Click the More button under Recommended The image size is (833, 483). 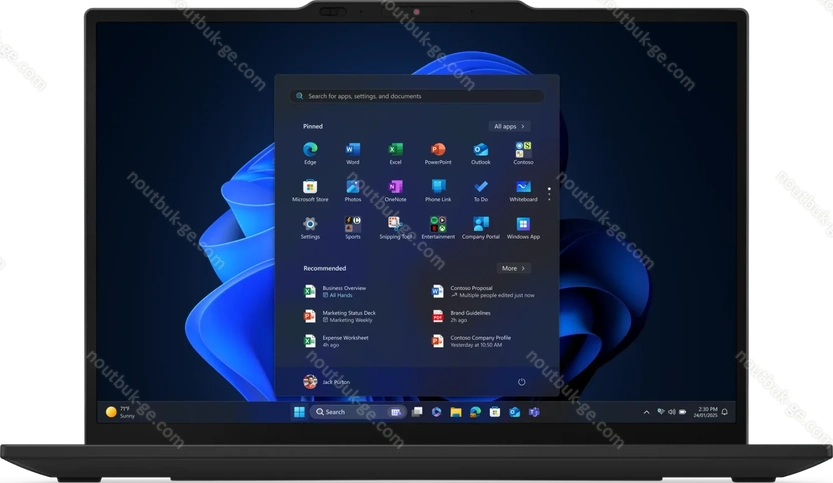513,268
